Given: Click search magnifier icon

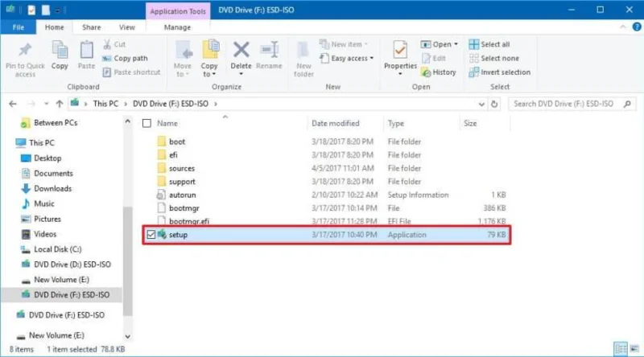Looking at the screenshot, I should (x=627, y=105).
